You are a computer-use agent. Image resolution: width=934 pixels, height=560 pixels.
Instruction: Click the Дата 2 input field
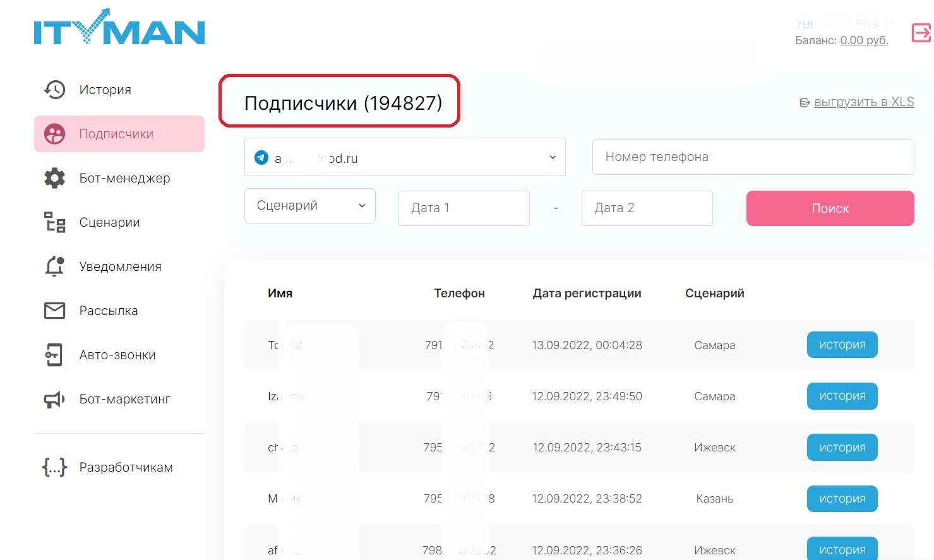pos(647,208)
